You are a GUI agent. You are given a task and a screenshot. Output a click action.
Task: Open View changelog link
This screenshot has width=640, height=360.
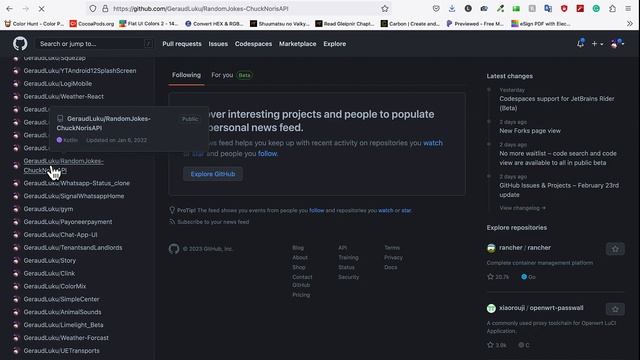click(x=522, y=208)
